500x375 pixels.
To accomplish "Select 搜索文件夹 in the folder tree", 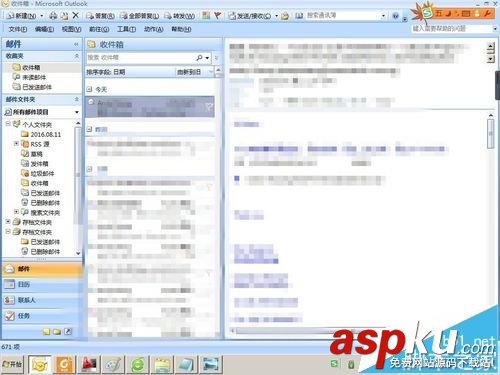I will coord(41,212).
